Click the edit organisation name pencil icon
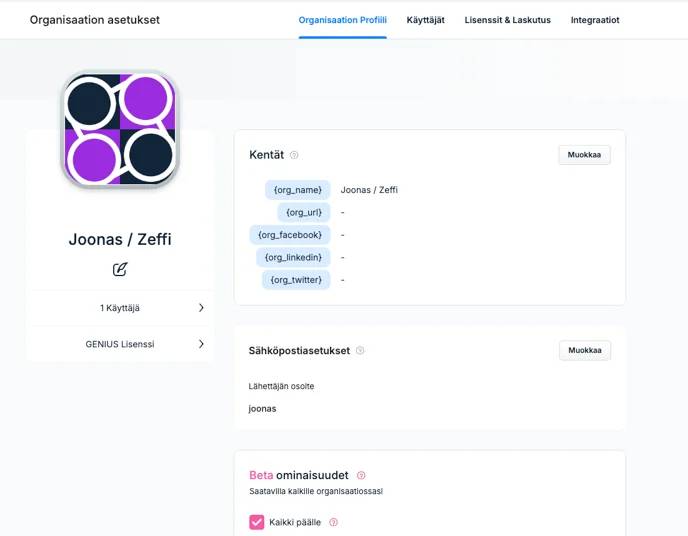 click(x=120, y=269)
